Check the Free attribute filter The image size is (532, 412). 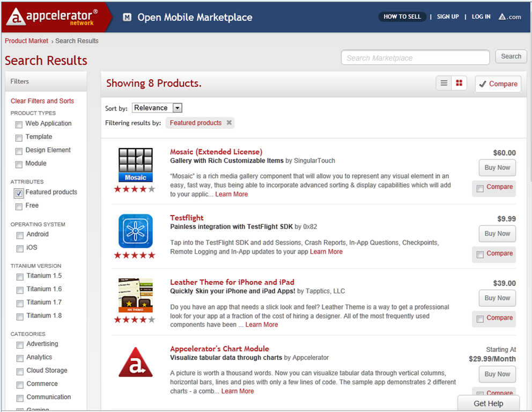coord(19,207)
